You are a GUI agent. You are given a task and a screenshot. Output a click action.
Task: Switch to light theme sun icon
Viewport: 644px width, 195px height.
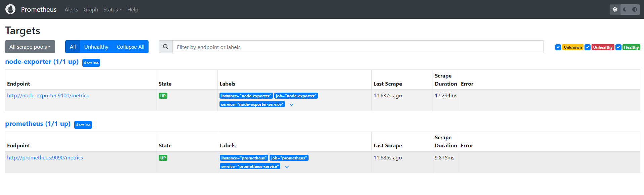point(615,9)
